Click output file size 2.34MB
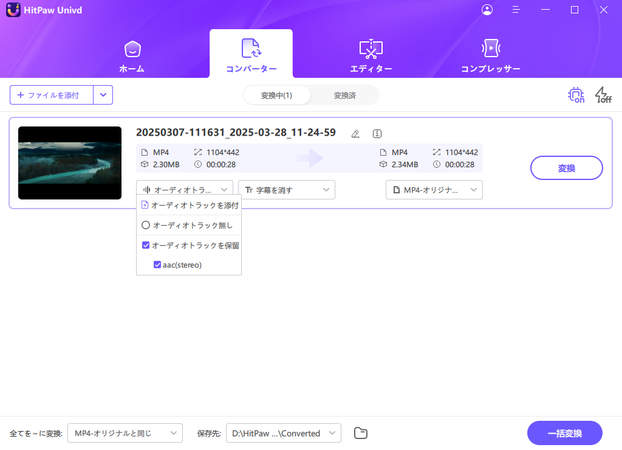Viewport: 622px width, 450px height. [x=405, y=164]
